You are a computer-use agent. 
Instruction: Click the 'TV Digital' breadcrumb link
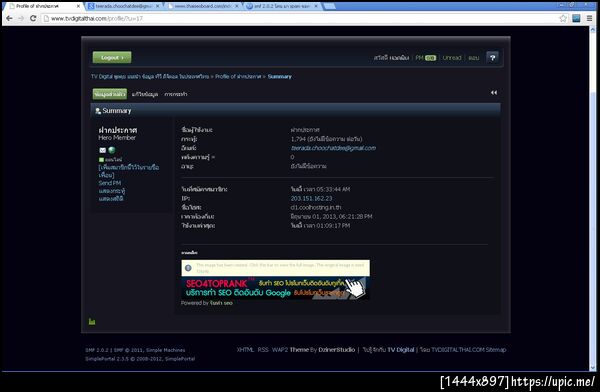click(x=150, y=77)
